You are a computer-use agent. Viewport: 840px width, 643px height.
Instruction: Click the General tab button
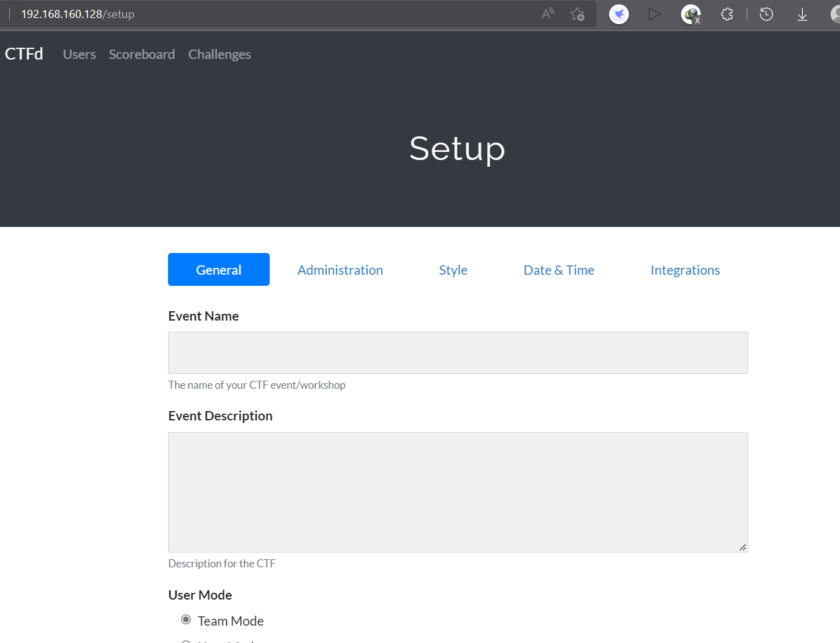[218, 270]
